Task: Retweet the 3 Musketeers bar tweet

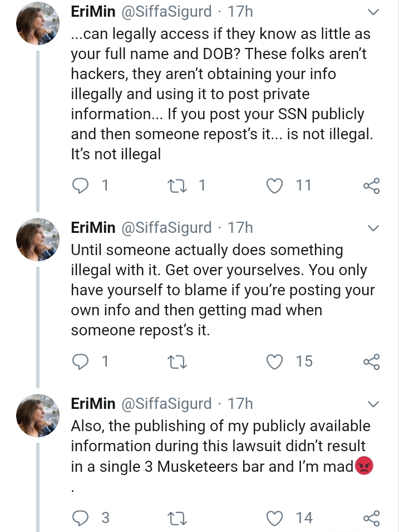Action: pyautogui.click(x=178, y=518)
